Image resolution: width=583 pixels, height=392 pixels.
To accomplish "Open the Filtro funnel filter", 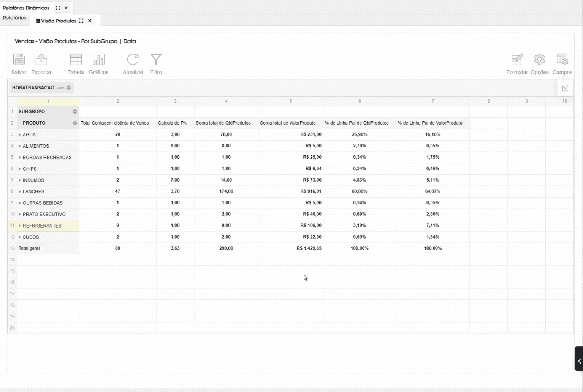I will click(x=156, y=60).
